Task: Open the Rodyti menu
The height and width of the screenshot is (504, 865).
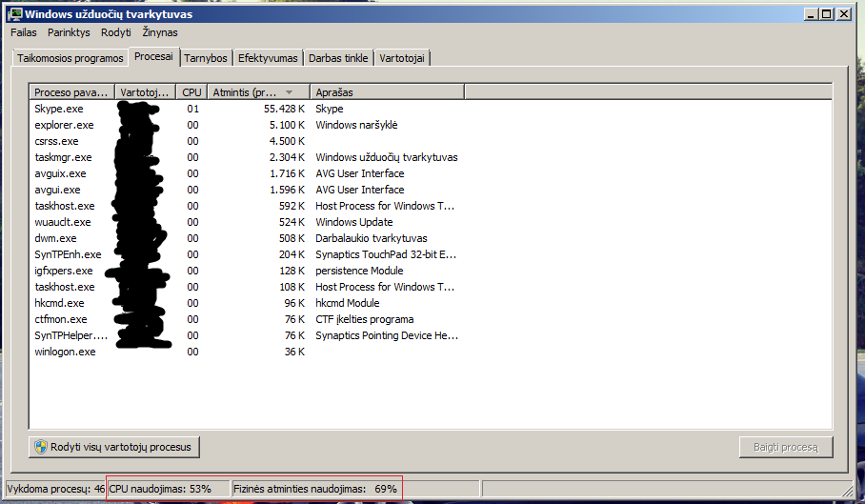Action: [x=116, y=32]
